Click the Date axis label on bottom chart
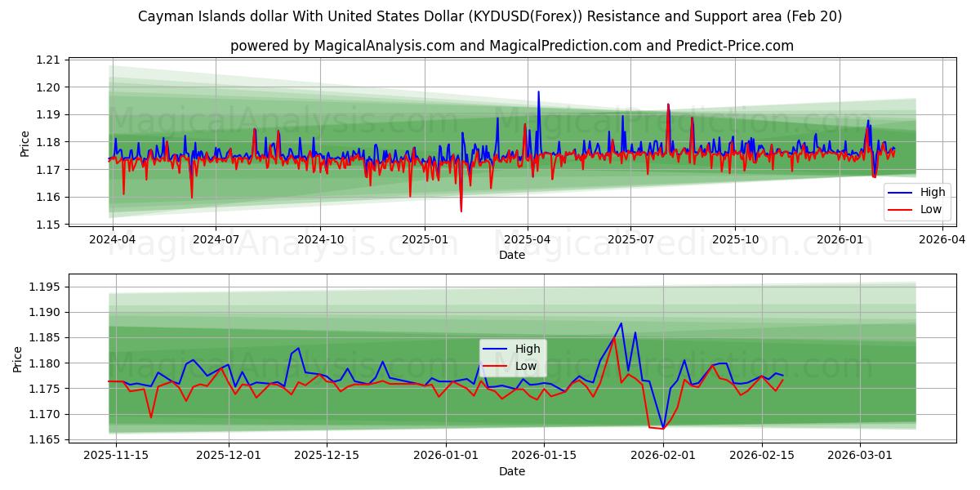This screenshot has height=490, width=980. (510, 471)
